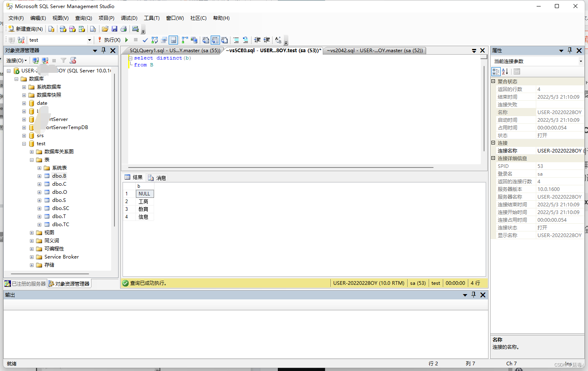
Task: Expand the 视图 views folder
Action: (x=32, y=233)
